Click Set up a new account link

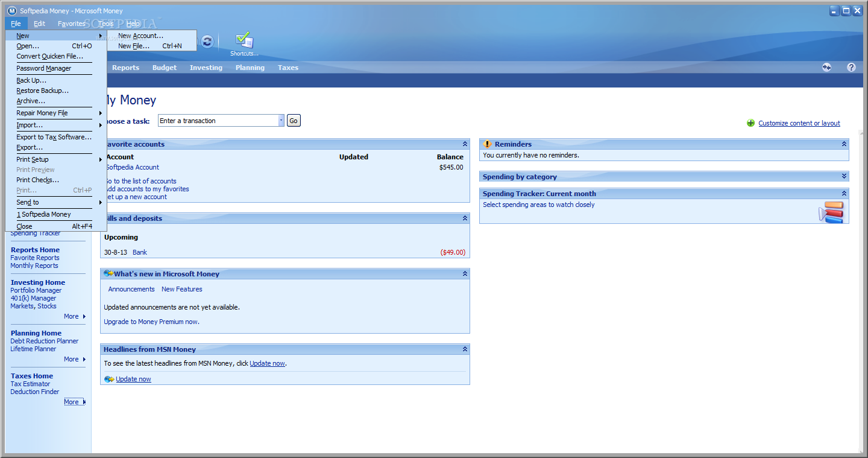(137, 197)
